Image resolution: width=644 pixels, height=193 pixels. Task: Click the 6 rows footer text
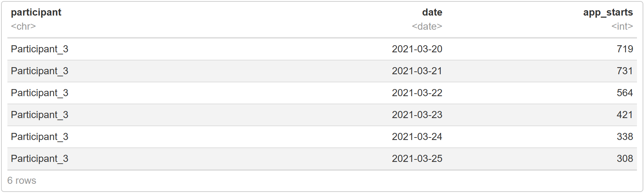click(x=22, y=181)
